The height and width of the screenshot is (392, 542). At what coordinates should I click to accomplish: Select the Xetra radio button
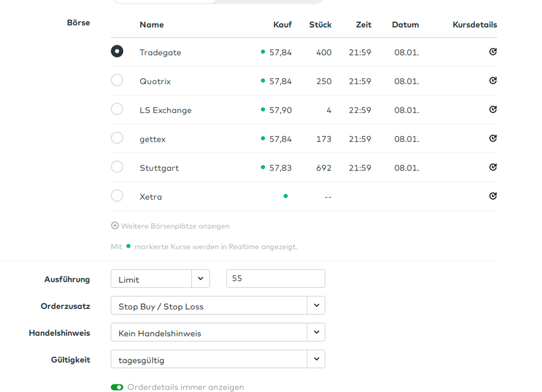point(117,195)
